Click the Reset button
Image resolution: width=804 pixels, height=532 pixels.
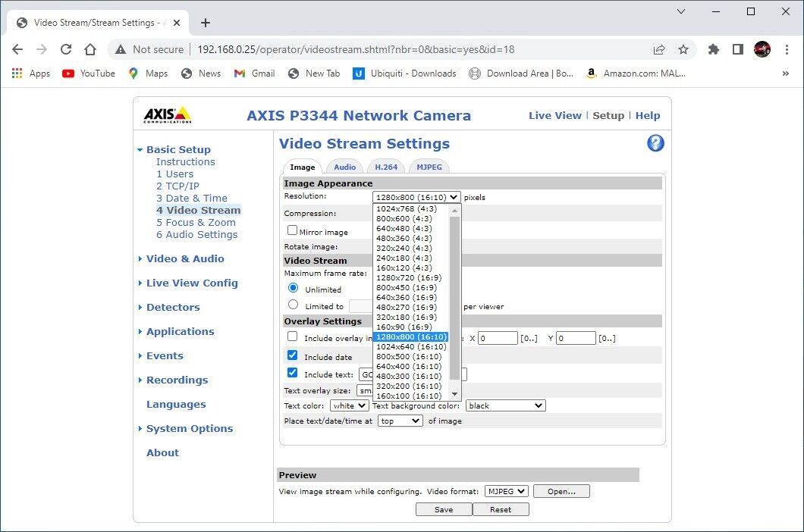pyautogui.click(x=501, y=509)
